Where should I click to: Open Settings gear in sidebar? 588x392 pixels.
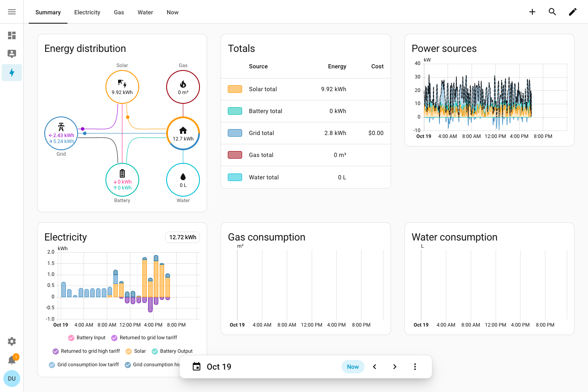12,341
